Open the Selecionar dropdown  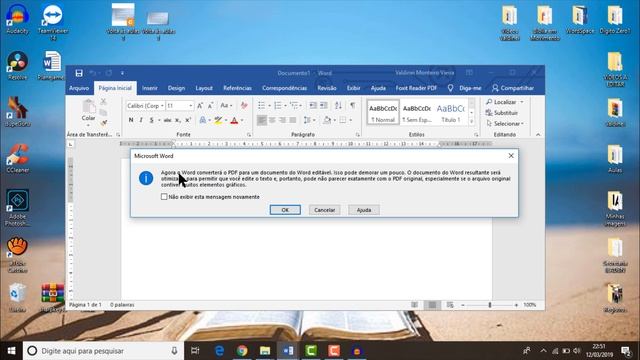click(x=505, y=123)
